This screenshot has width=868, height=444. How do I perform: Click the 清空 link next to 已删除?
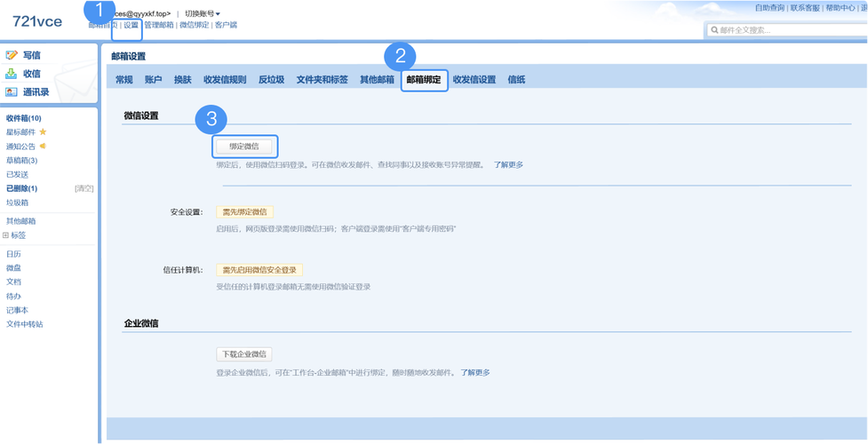[x=84, y=188]
